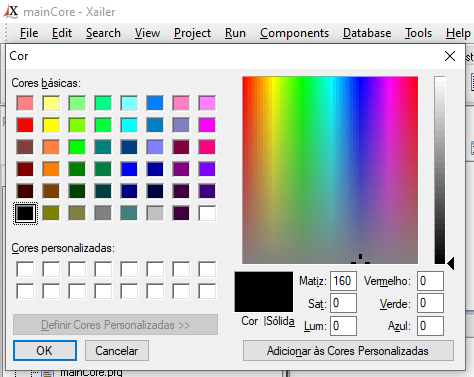Select the brown basic color swatch

(51, 191)
